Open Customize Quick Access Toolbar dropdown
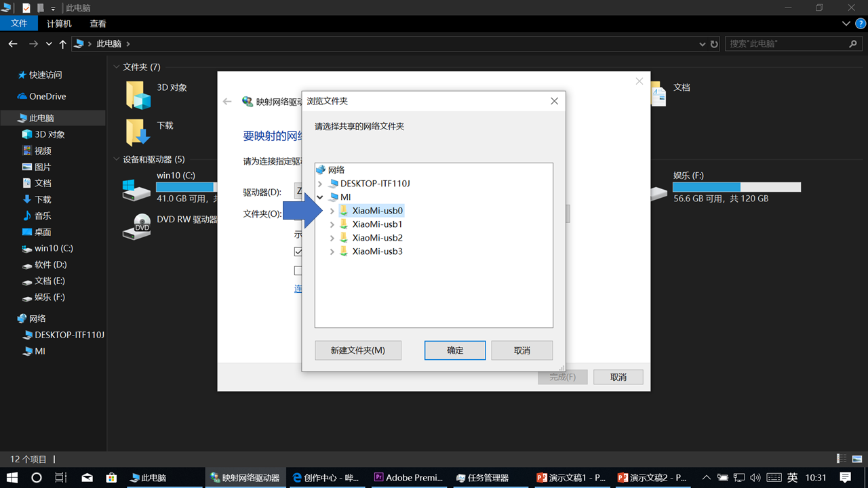This screenshot has width=868, height=488. pyautogui.click(x=53, y=9)
